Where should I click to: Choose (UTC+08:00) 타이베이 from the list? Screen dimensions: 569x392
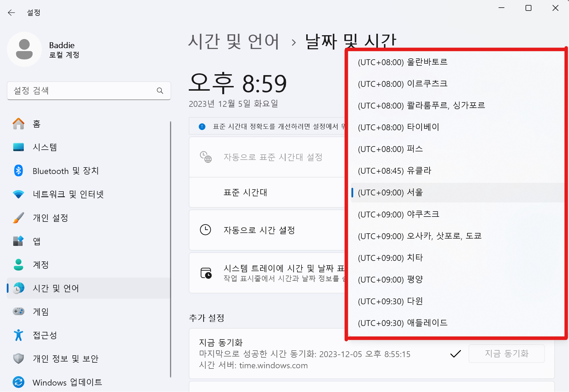tap(398, 127)
